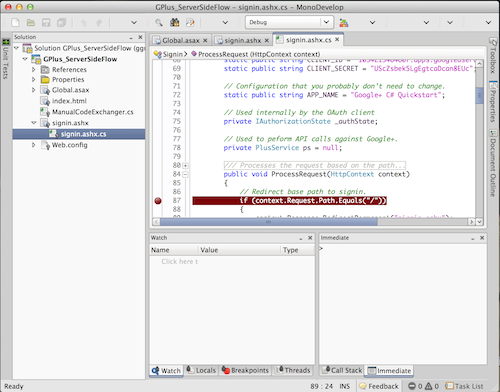
Task: Click the warnings count indicator in status bar
Action: [x=432, y=386]
